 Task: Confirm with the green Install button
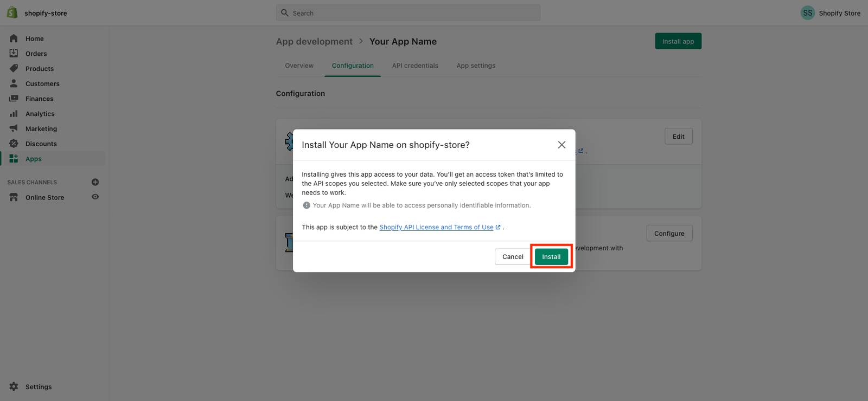551,257
